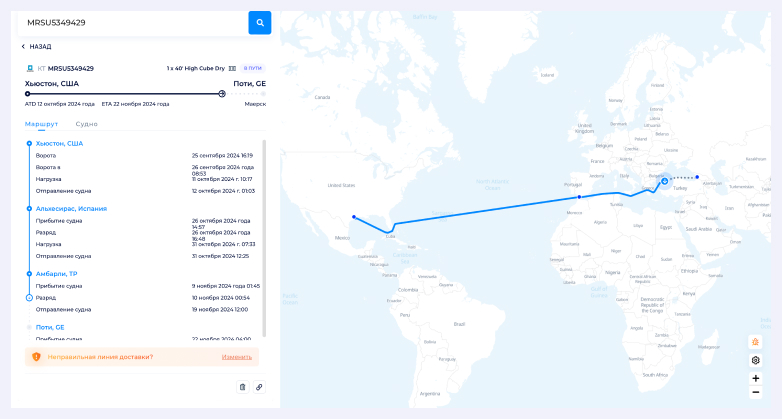Image resolution: width=782 pixels, height=419 pixels.
Task: Click the back chevron next to НАЗАД
Action: pyautogui.click(x=23, y=46)
